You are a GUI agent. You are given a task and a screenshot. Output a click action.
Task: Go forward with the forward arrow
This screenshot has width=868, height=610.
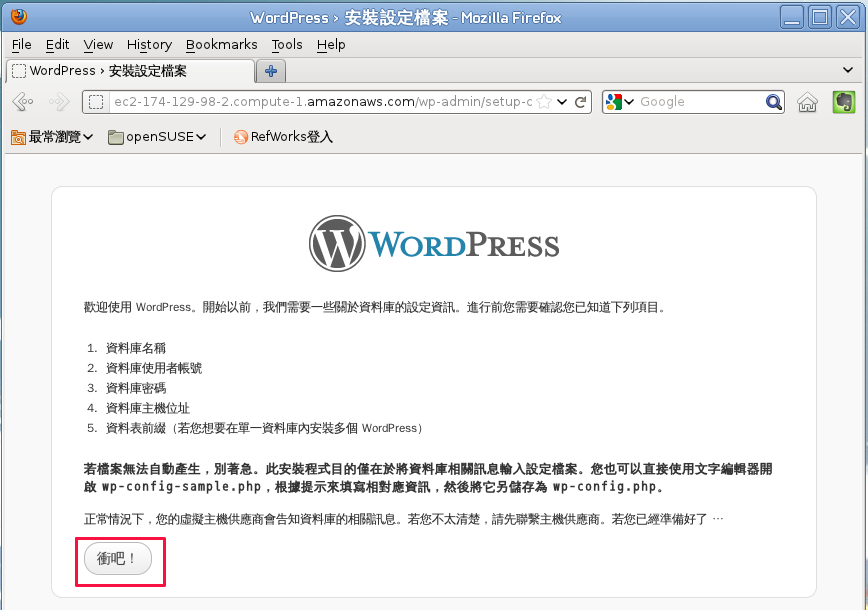pyautogui.click(x=59, y=102)
